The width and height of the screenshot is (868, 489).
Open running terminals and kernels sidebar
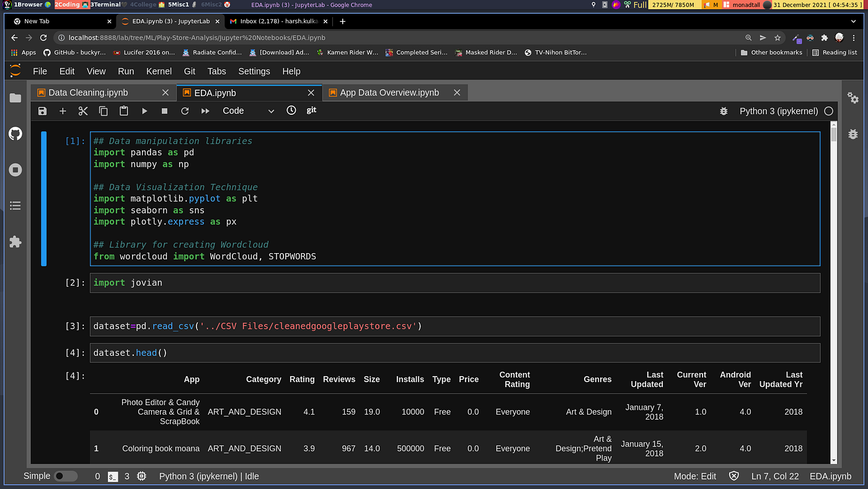(x=15, y=169)
